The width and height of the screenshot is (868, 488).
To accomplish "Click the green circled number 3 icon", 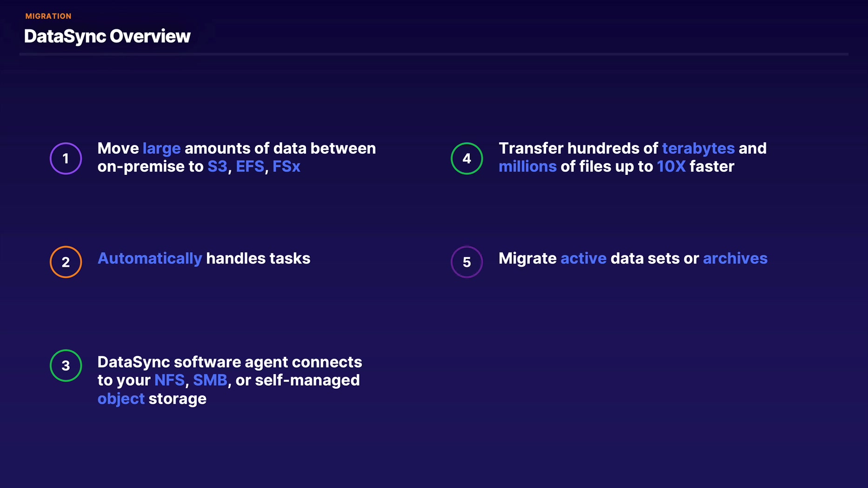I will [x=66, y=366].
